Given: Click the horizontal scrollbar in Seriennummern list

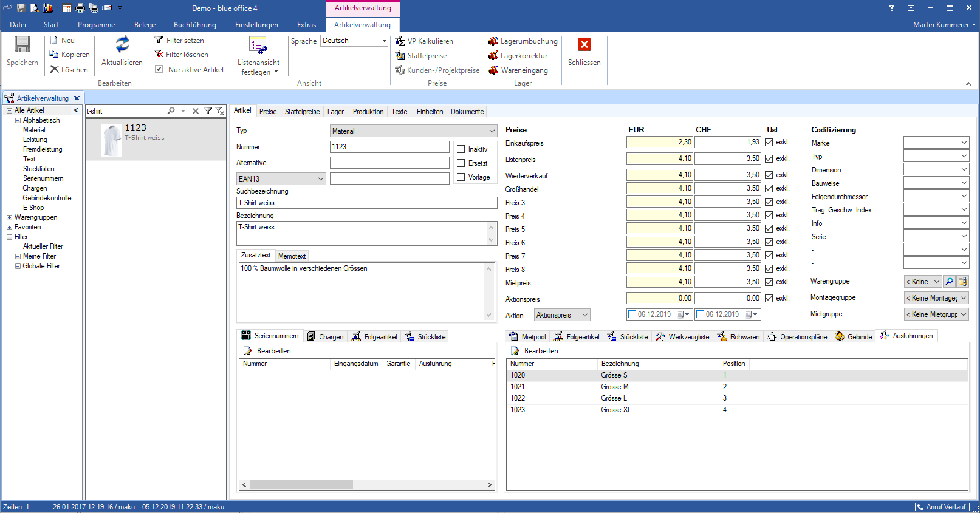Looking at the screenshot, I should 301,485.
